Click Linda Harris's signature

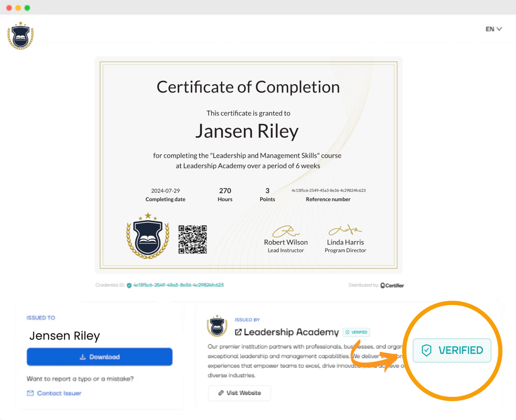[345, 230]
